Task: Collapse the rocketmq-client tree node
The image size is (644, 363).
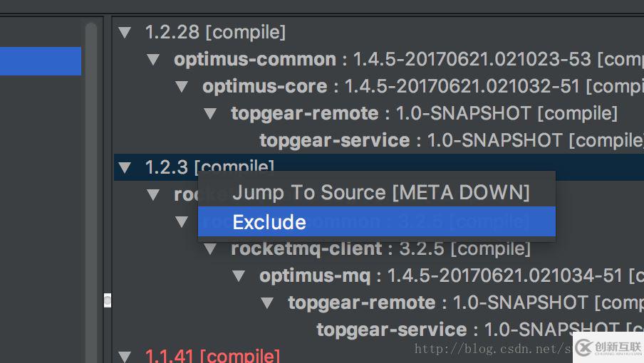Action: [210, 248]
